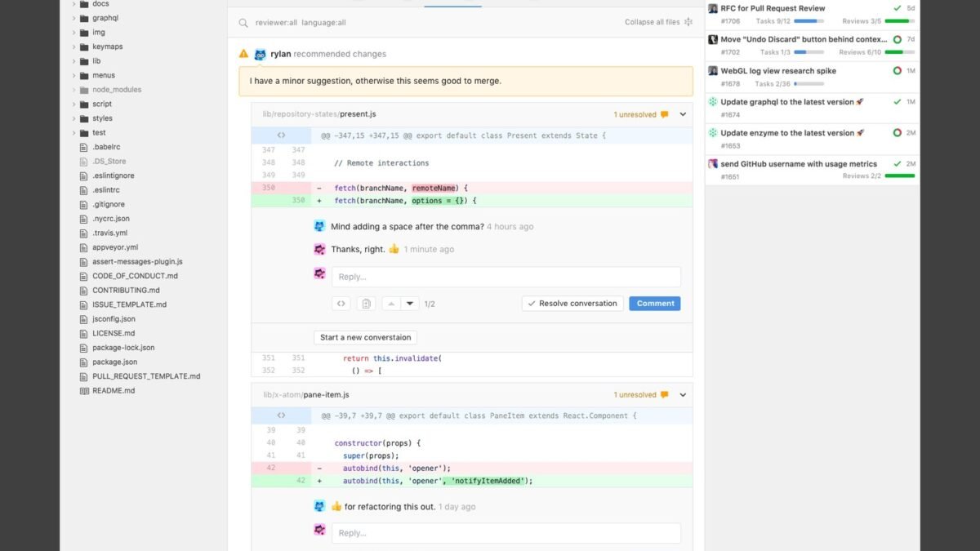Expand the node_modules folder

[x=73, y=90]
